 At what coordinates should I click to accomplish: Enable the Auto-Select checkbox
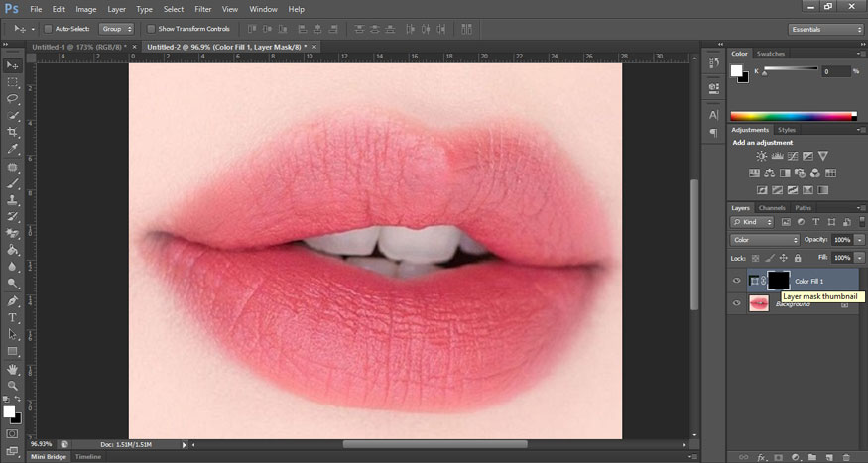pyautogui.click(x=50, y=29)
